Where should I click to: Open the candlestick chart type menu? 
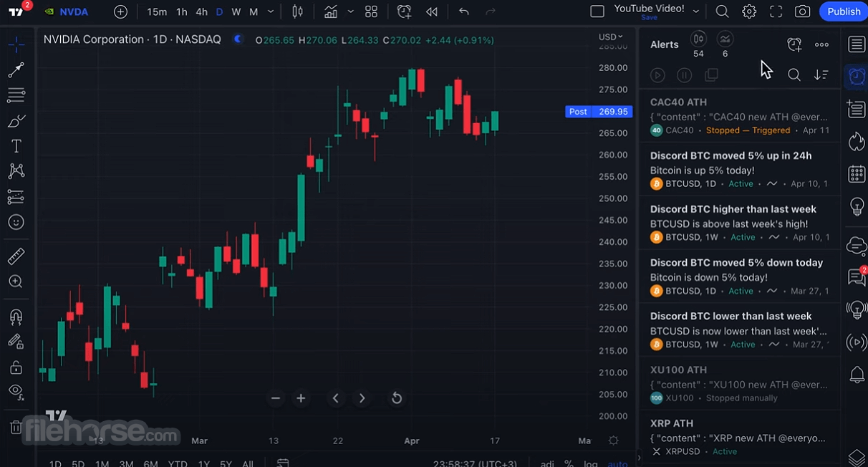[x=298, y=11]
